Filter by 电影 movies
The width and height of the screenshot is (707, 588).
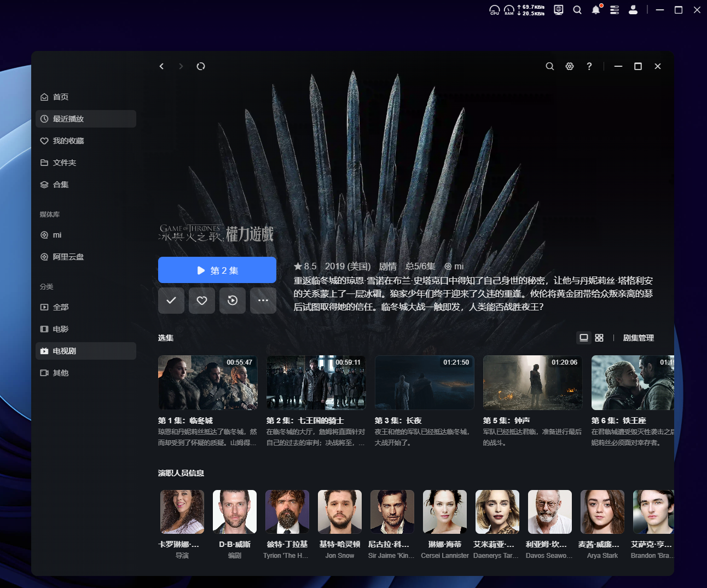pyautogui.click(x=86, y=329)
